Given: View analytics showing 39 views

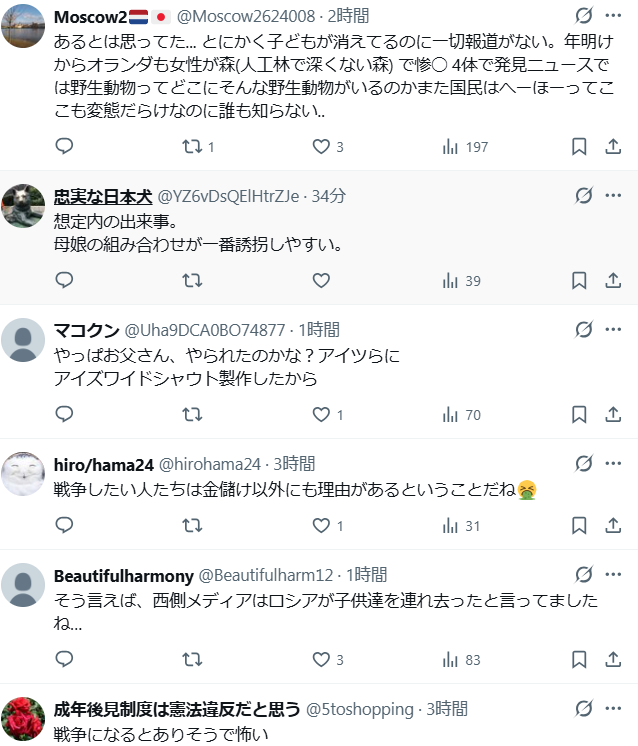Looking at the screenshot, I should 460,281.
